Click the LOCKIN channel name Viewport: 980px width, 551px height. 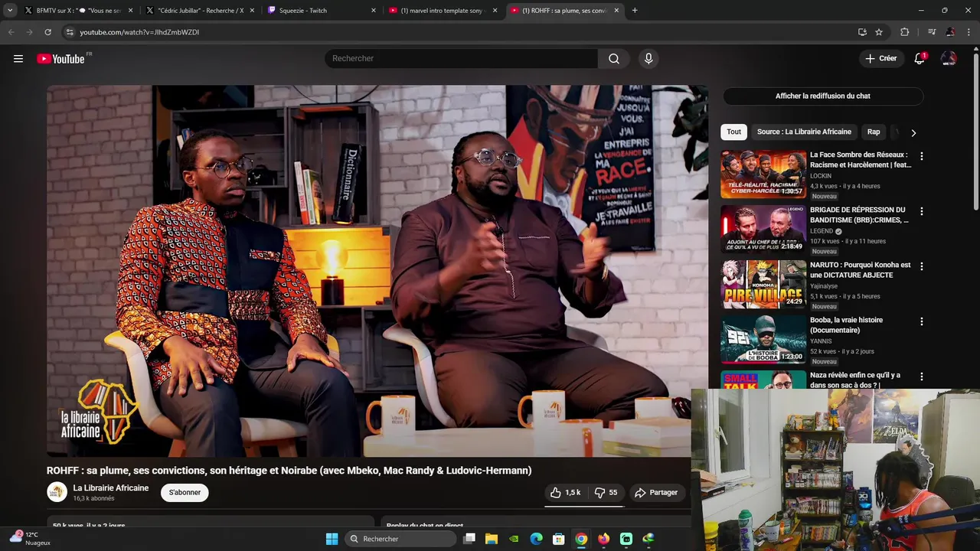pos(821,176)
